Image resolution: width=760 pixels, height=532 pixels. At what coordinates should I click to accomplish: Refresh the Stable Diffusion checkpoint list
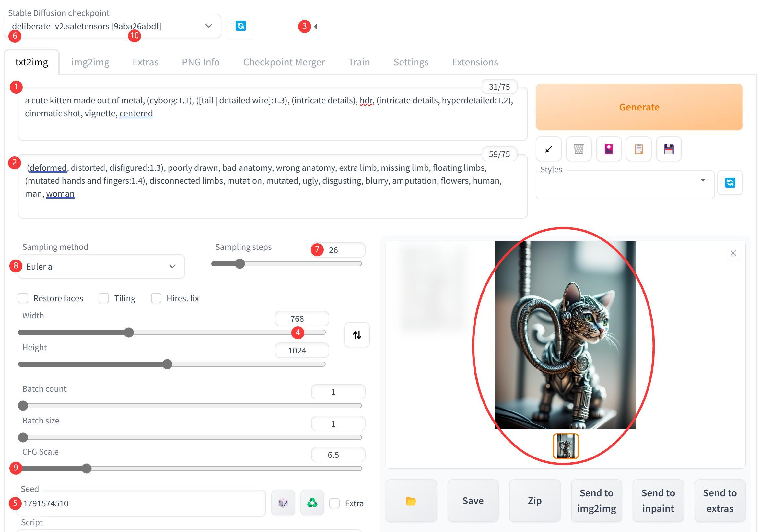241,26
